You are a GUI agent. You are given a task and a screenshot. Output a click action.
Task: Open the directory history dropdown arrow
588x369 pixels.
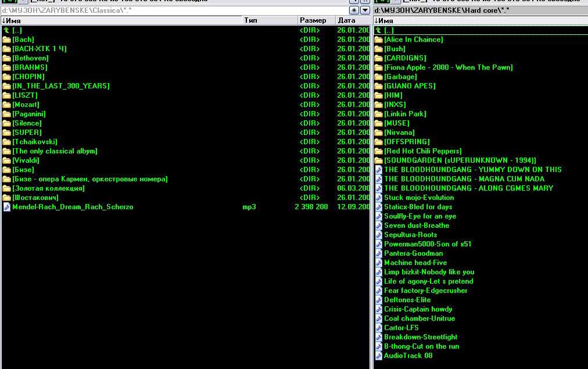(365, 10)
